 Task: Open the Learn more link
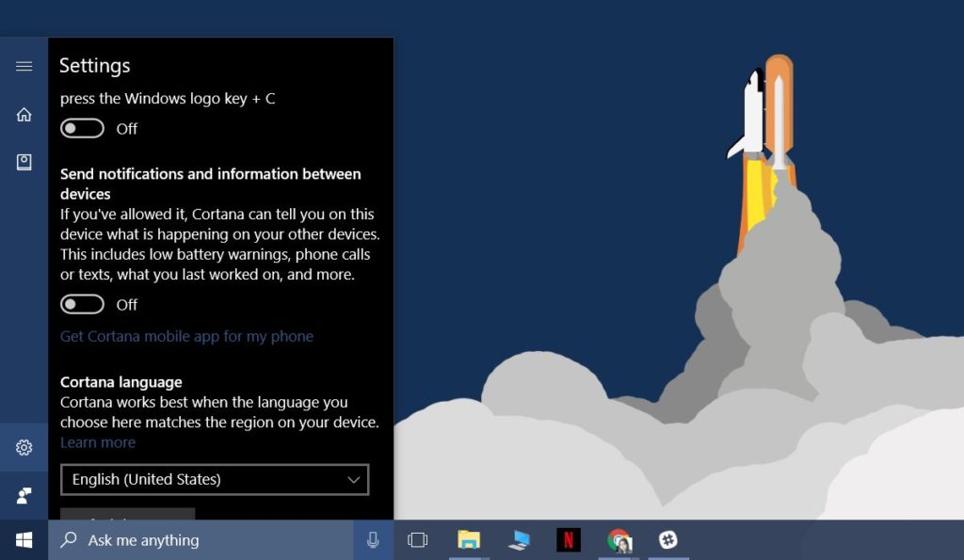98,441
